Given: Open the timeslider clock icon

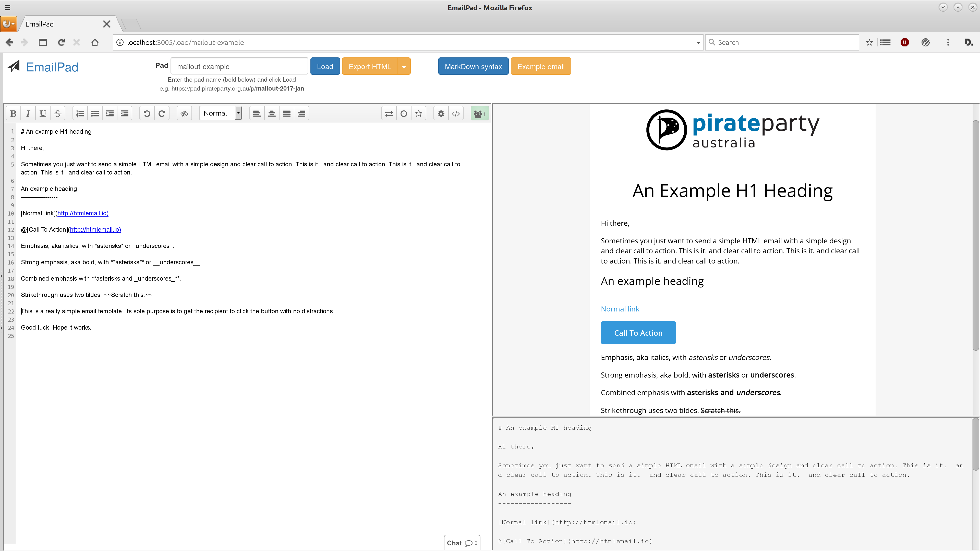Looking at the screenshot, I should (404, 113).
